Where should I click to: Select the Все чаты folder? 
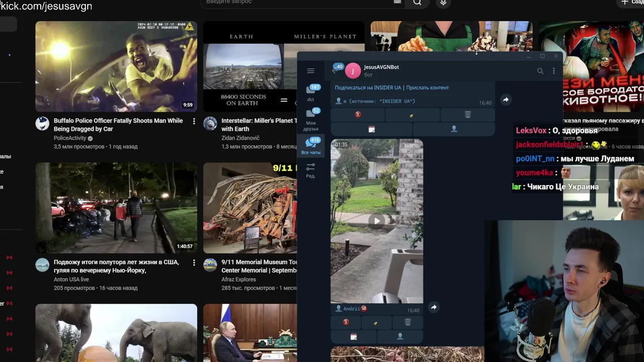tap(311, 146)
